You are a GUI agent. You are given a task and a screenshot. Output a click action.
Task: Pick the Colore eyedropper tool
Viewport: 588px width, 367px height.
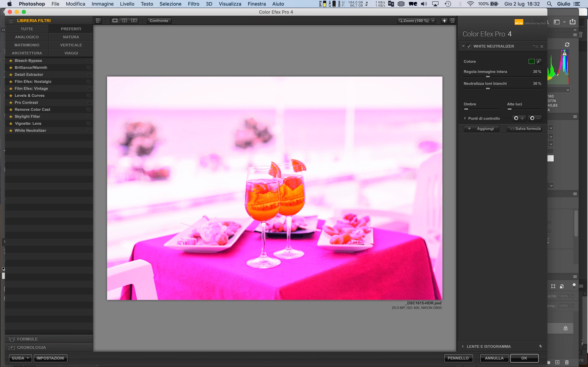point(539,61)
